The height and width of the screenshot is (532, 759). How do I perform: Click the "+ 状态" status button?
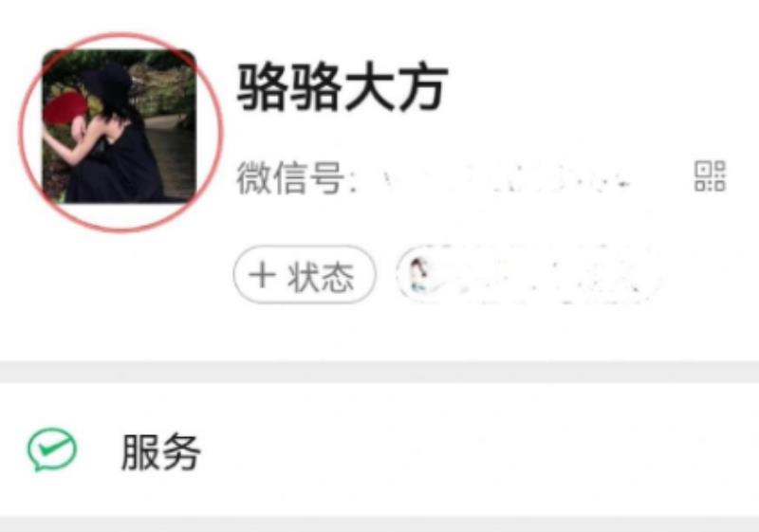point(305,275)
